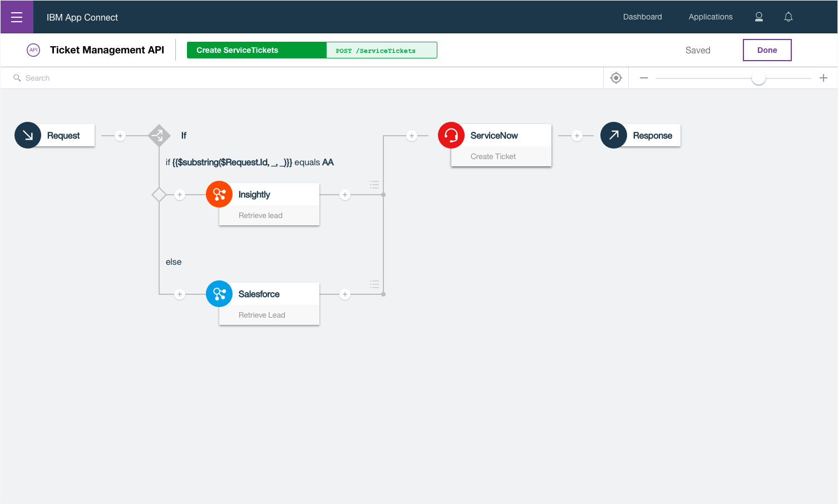Add node between Request and If
Viewport: 838px width, 504px height.
[x=120, y=136]
